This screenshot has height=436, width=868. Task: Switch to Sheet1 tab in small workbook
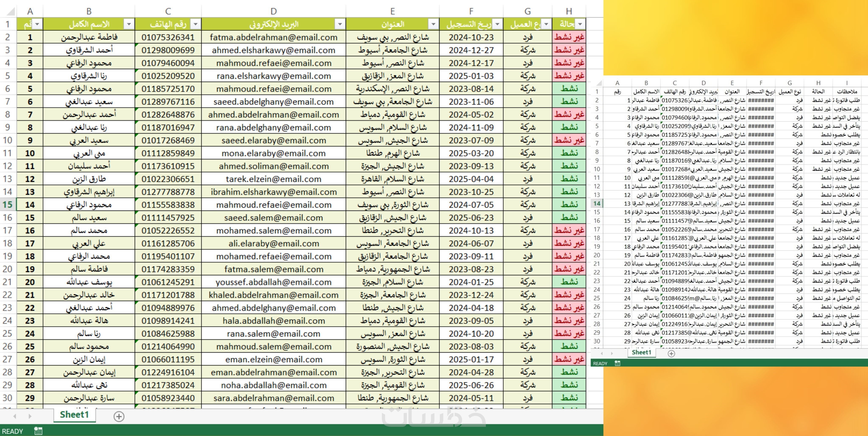[x=641, y=353]
